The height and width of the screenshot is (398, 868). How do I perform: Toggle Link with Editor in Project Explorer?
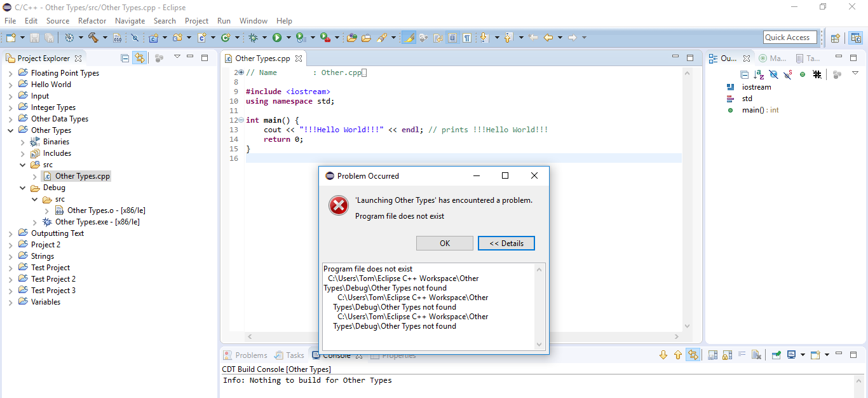click(140, 58)
